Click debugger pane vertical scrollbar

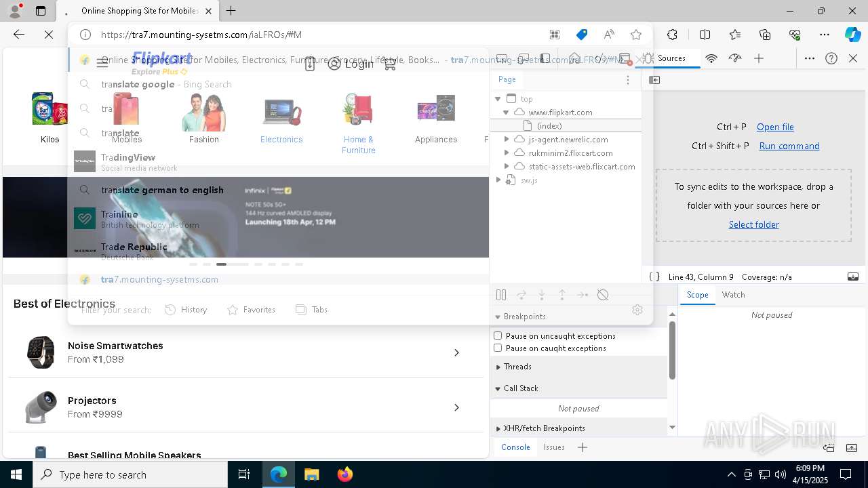pos(672,350)
